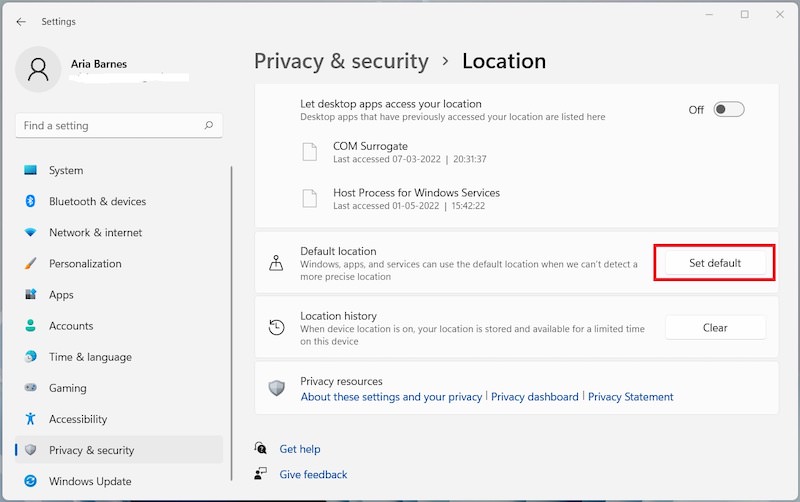Open Accessibility settings
Screen dimensions: 800x502
coord(118,419)
